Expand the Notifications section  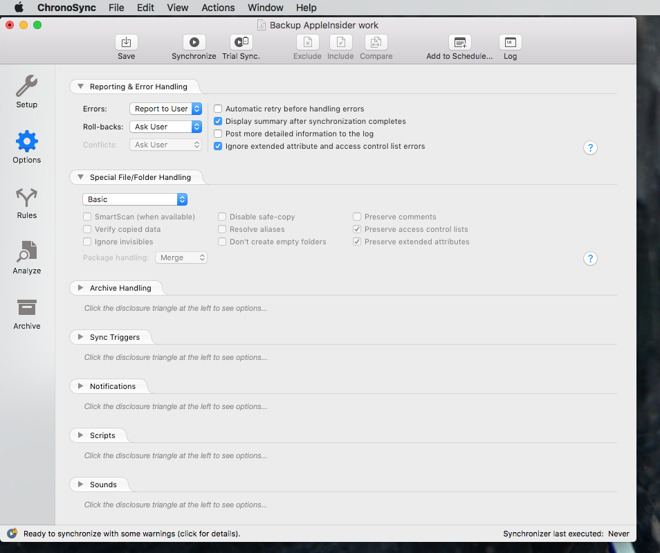[80, 386]
